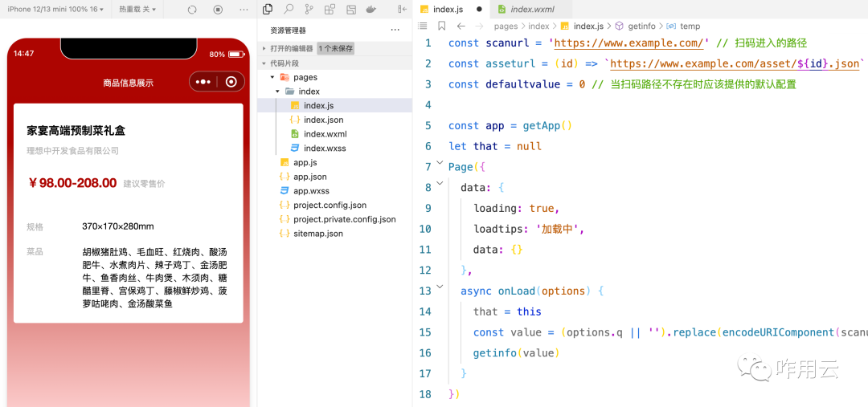868x407 pixels.
Task: Click the bookmark icon in breadcrumb bar
Action: pos(442,26)
